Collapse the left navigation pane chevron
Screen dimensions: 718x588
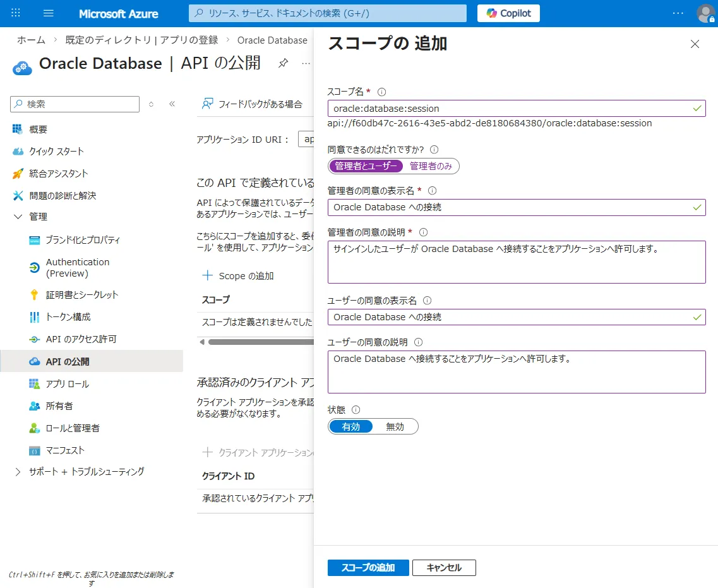coord(172,104)
